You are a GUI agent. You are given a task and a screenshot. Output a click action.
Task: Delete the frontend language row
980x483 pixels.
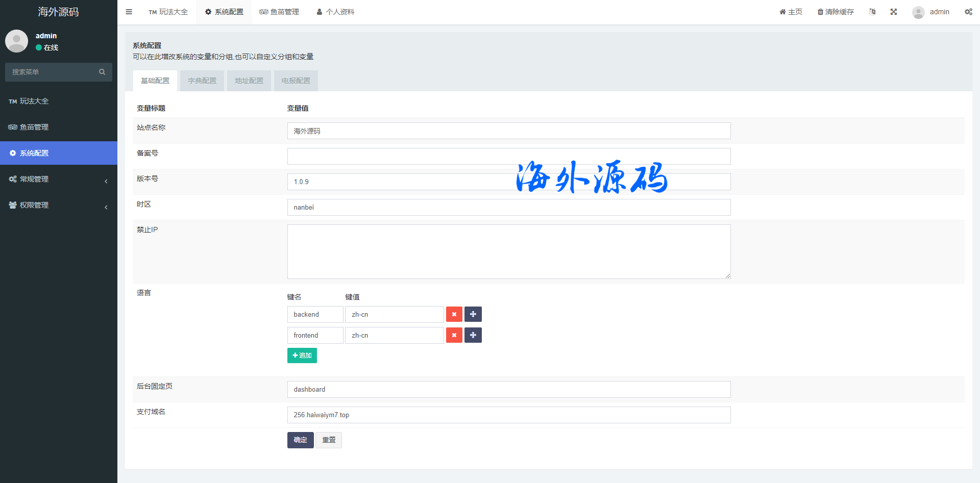(x=454, y=335)
